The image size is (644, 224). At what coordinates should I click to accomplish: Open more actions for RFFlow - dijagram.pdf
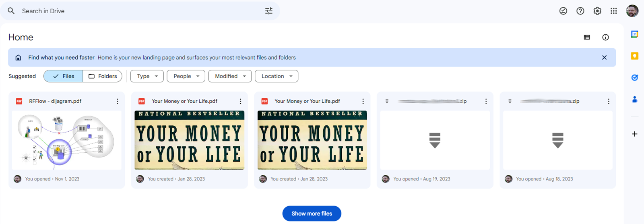[118, 101]
